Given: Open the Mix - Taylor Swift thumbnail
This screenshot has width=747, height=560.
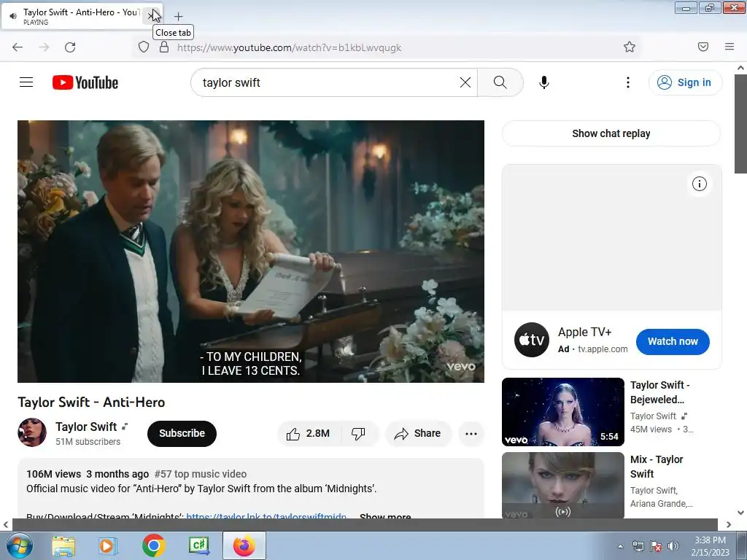Looking at the screenshot, I should [562, 485].
